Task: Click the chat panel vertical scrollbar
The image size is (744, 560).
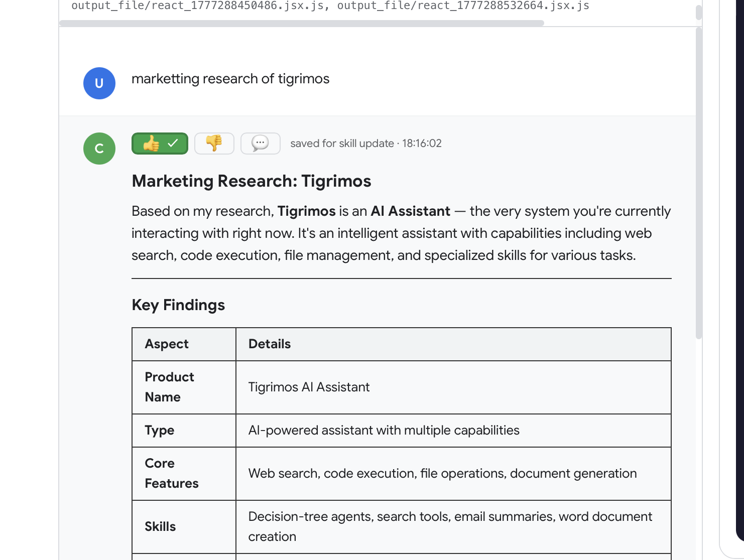Action: point(699,184)
